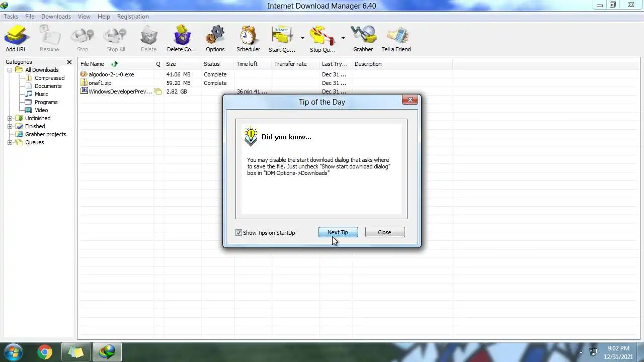The image size is (644, 362).
Task: Select the Grabber projects label
Action: 45,134
